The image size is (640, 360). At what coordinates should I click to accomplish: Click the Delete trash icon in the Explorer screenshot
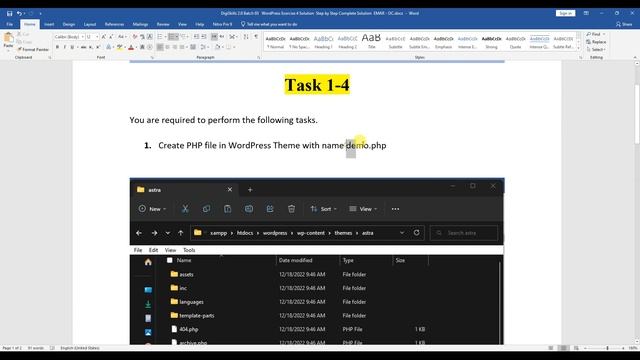(291, 209)
